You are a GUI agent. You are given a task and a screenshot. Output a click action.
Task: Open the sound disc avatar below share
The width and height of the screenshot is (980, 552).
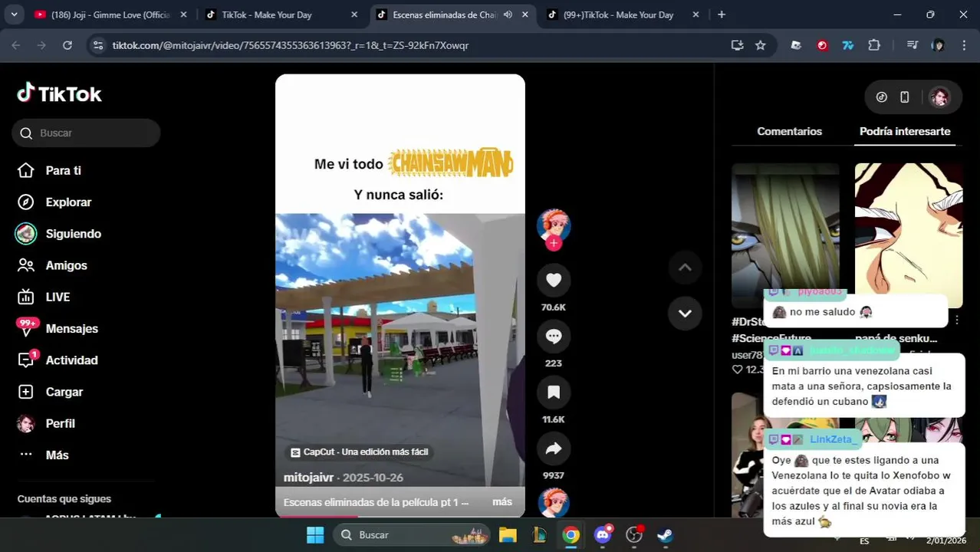554,503
